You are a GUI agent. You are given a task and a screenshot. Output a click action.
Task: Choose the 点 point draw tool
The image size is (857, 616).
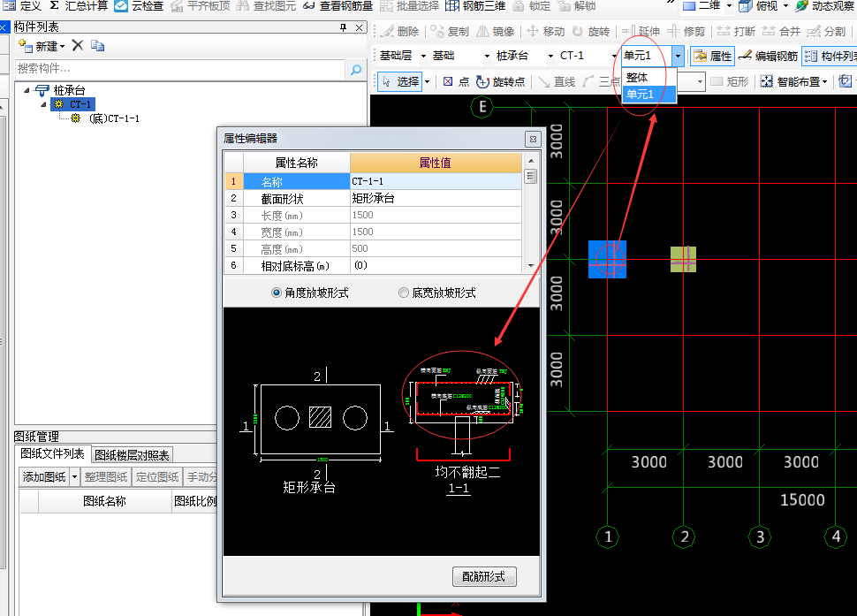(456, 82)
